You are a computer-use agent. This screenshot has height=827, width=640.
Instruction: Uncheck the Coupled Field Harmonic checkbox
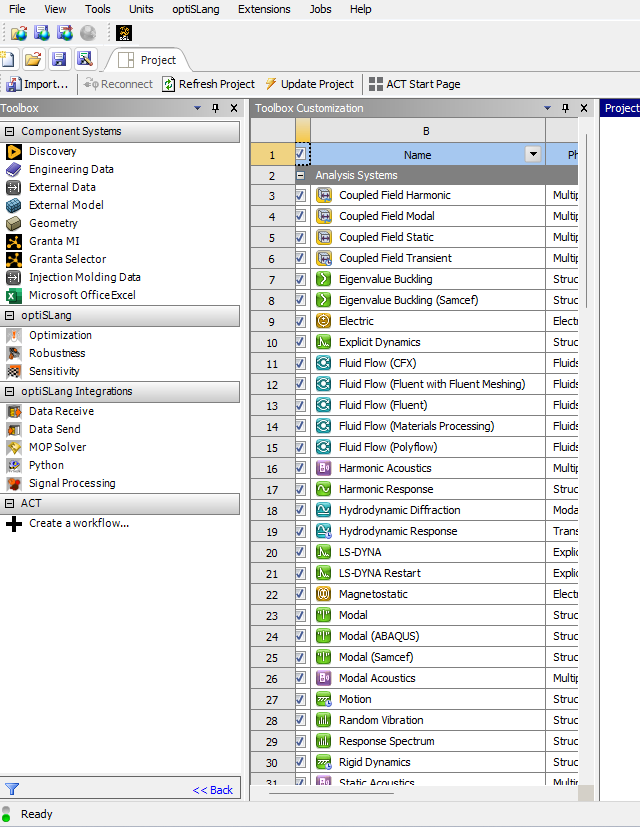coord(301,195)
